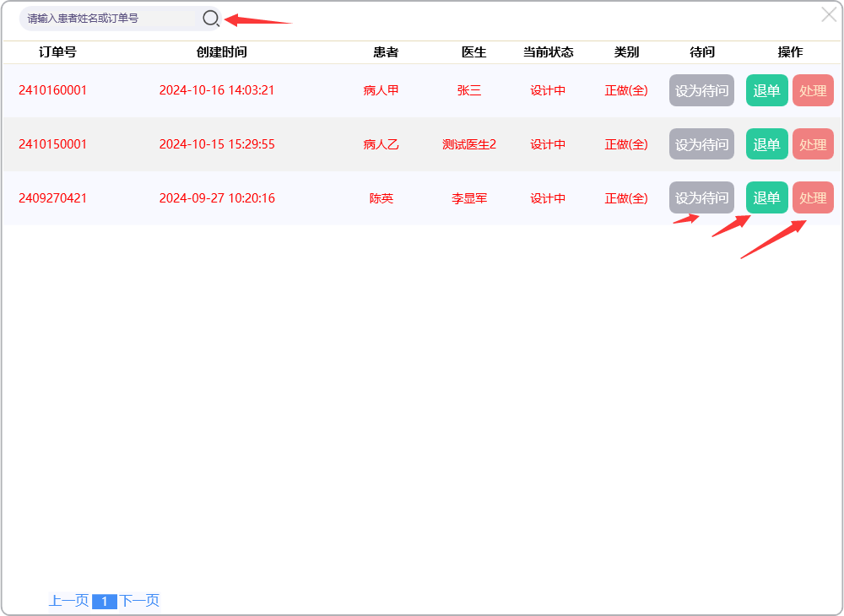Go to next page via 下一页
This screenshot has height=616, width=844.
139,601
